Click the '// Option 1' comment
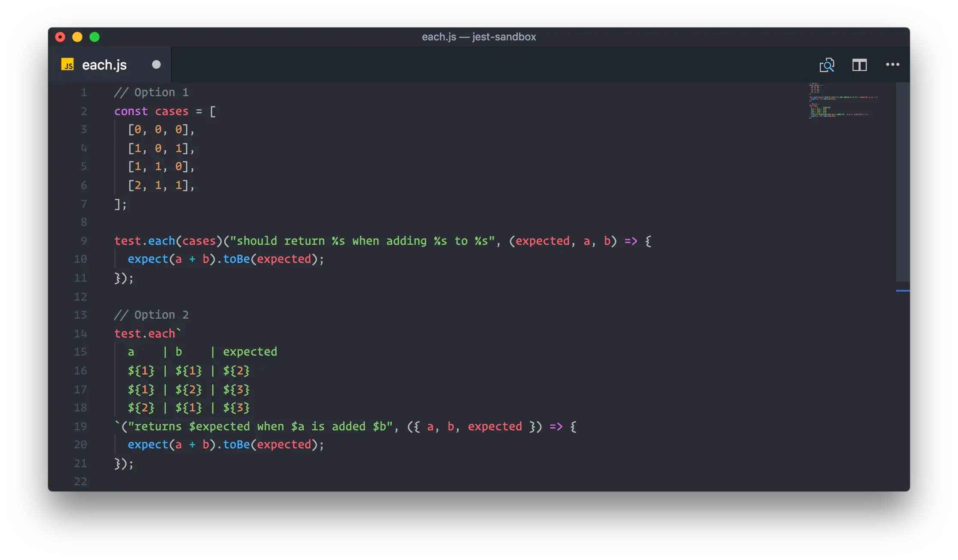958x560 pixels. tap(151, 92)
